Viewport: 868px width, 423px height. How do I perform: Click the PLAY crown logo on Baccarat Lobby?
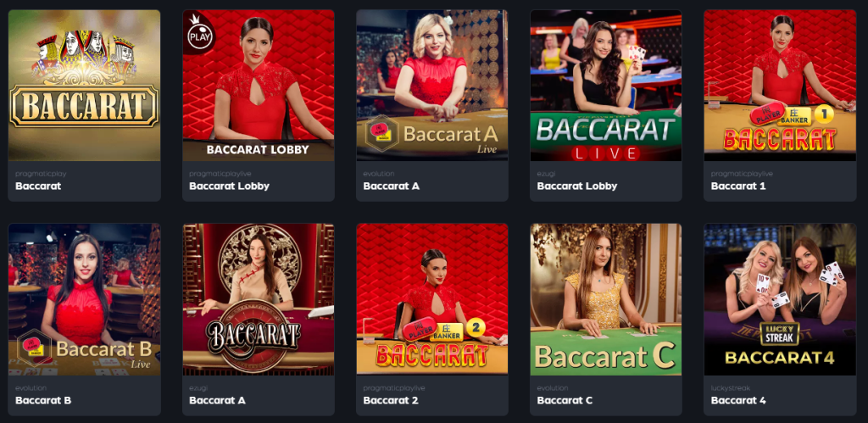tap(197, 32)
